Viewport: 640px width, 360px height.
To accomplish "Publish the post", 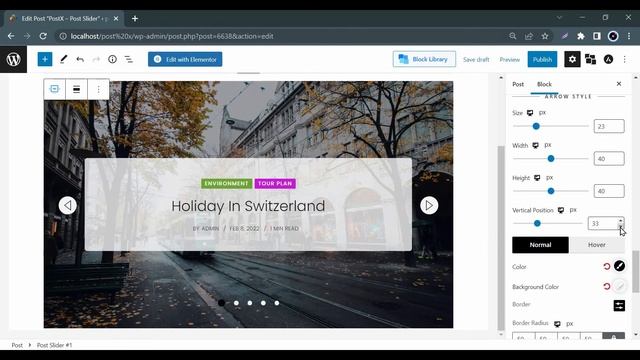I will (542, 59).
